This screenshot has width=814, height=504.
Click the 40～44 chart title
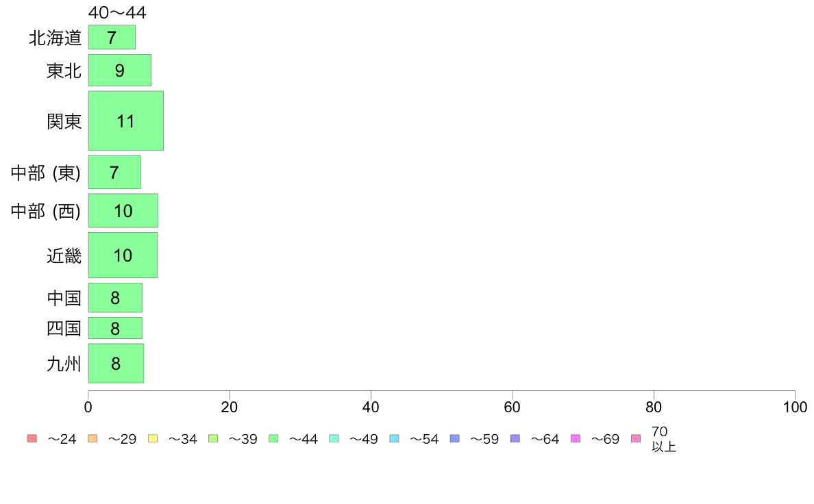pyautogui.click(x=117, y=12)
